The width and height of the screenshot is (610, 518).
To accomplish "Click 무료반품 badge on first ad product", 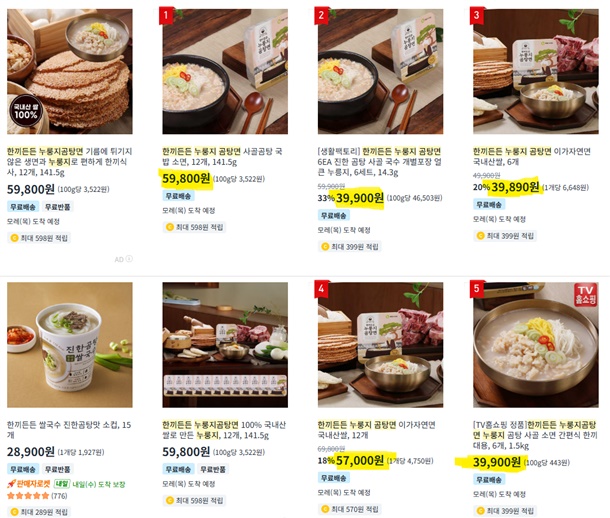I will (x=58, y=206).
